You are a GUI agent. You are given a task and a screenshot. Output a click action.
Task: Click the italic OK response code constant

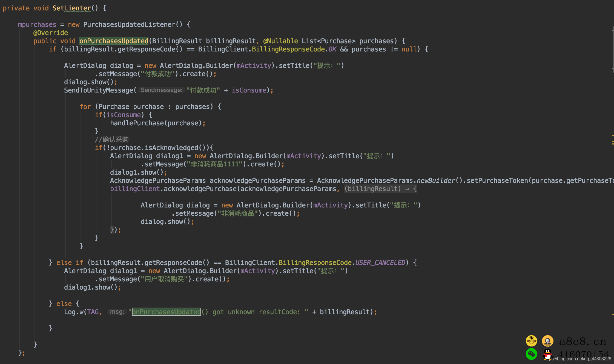[332, 49]
